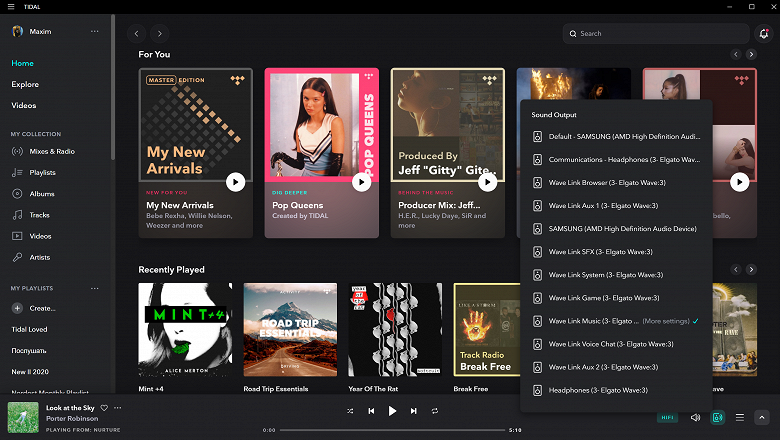Toggle shuffle playback
This screenshot has height=440, width=780.
coord(350,411)
